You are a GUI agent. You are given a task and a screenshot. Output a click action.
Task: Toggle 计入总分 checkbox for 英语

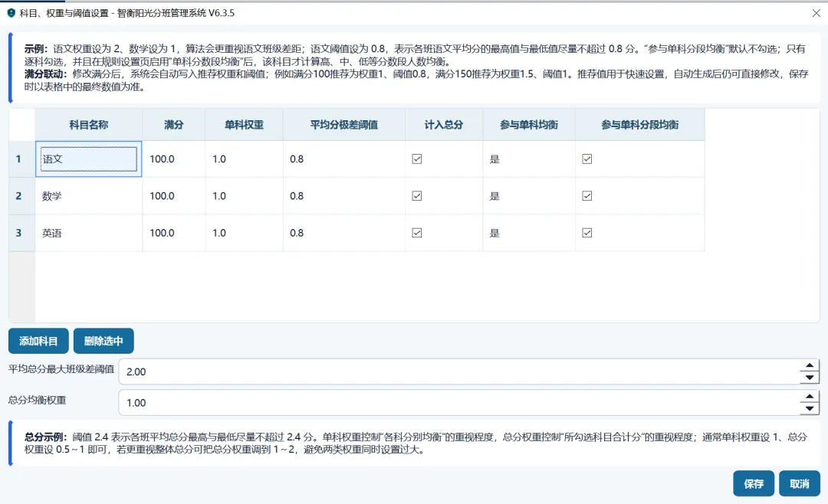[416, 233]
